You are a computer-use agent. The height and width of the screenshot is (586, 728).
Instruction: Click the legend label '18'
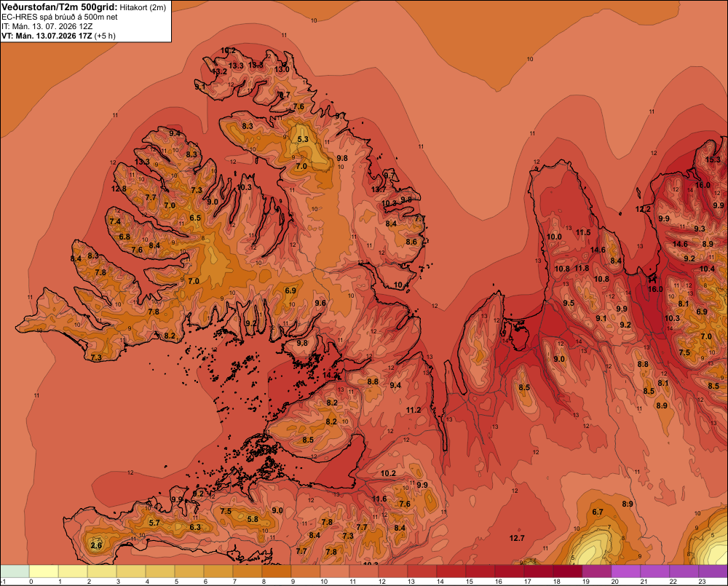(557, 582)
